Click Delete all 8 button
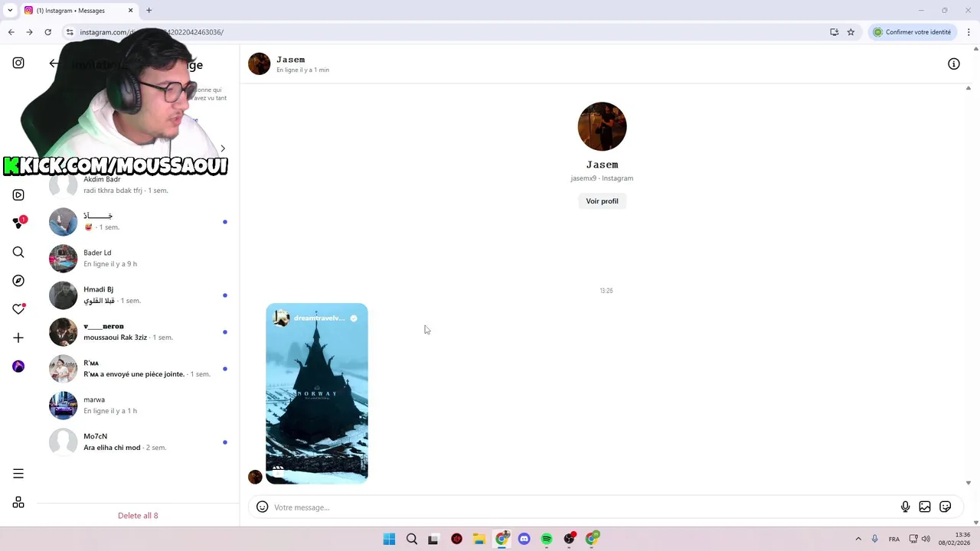The image size is (980, 551). pyautogui.click(x=138, y=515)
